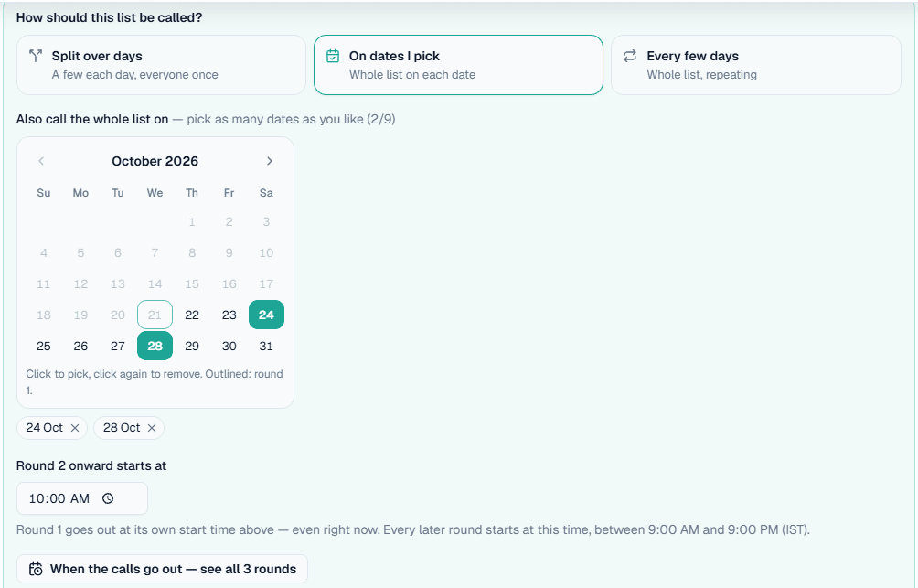
Task: Click the calendar clock icon on rounds button
Action: pyautogui.click(x=36, y=570)
